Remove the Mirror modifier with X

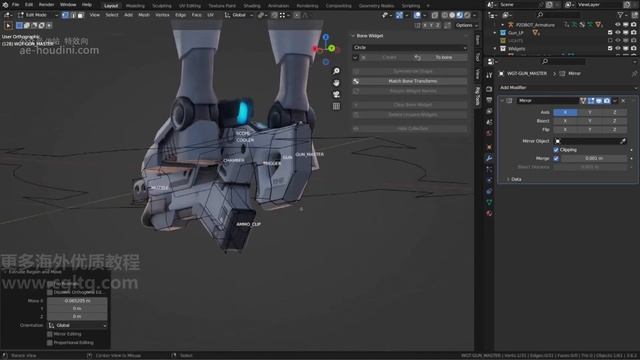click(623, 101)
